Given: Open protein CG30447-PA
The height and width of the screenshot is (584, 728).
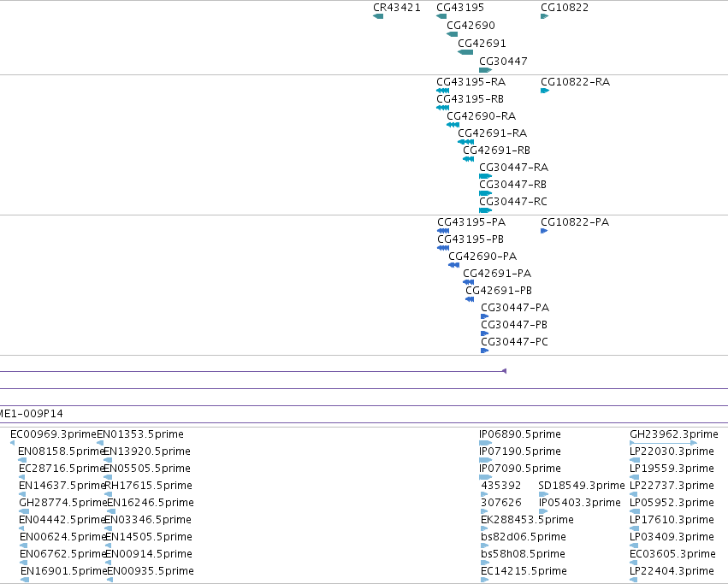Looking at the screenshot, I should [485, 316].
